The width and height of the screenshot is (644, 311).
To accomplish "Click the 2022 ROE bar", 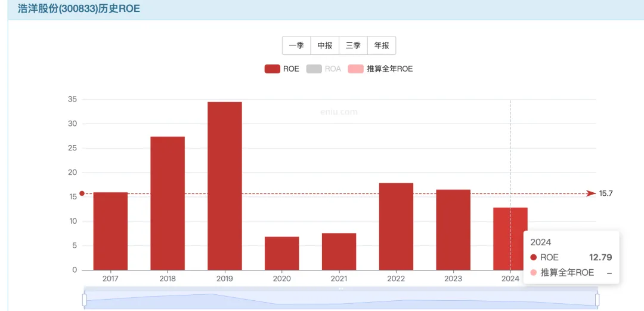I will click(396, 227).
